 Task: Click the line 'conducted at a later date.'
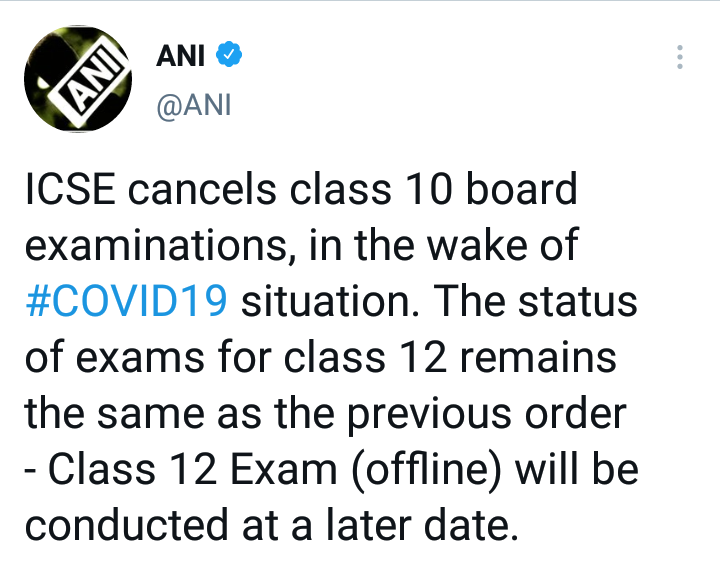(271, 525)
